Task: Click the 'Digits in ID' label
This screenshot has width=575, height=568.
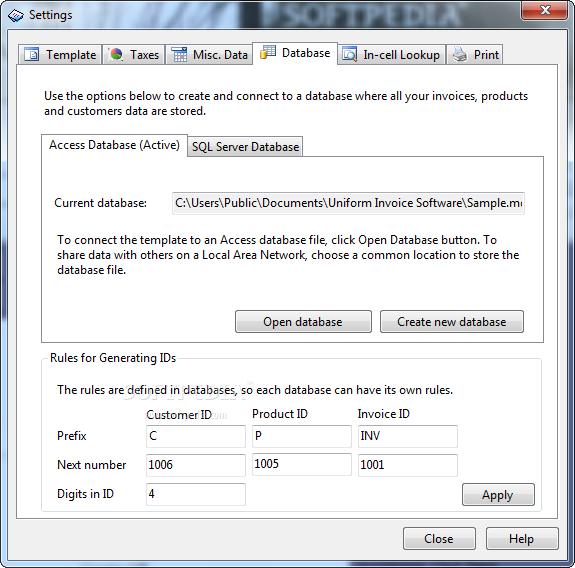Action: (85, 494)
